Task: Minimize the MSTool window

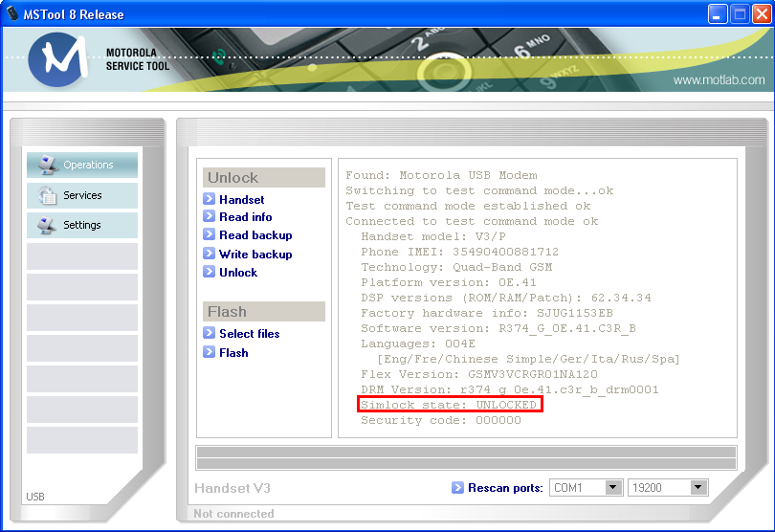Action: point(718,13)
